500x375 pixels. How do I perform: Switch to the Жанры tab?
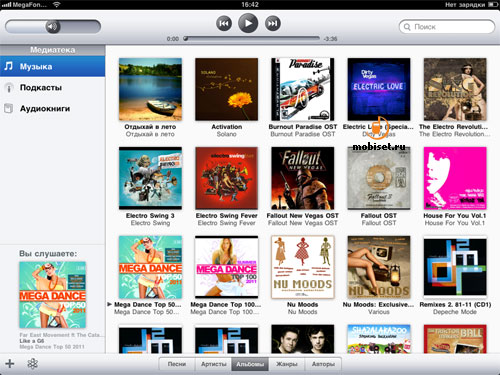(287, 364)
